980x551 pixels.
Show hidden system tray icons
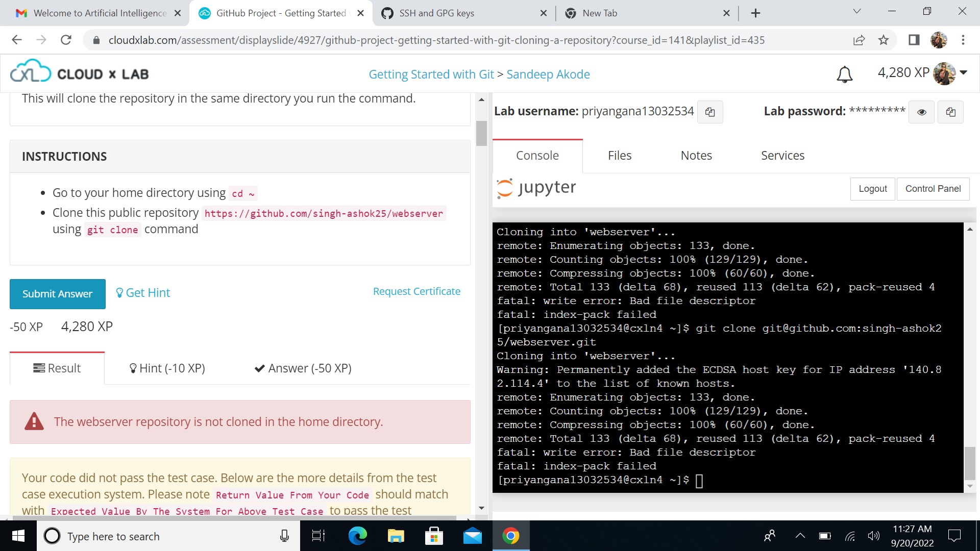[800, 536]
